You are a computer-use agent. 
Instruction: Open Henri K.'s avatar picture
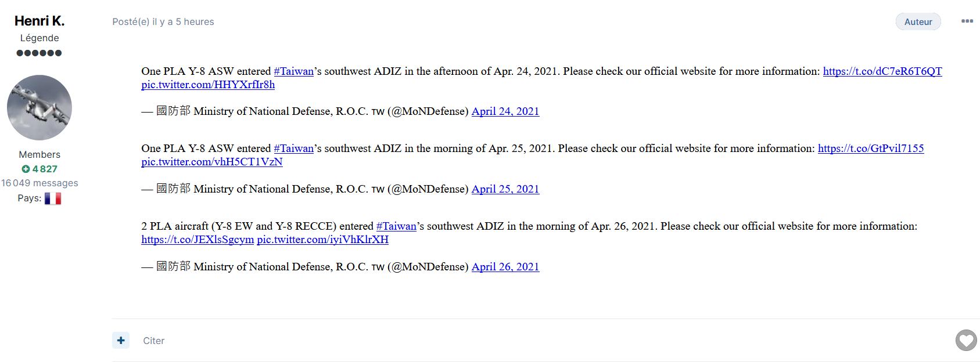[x=40, y=107]
